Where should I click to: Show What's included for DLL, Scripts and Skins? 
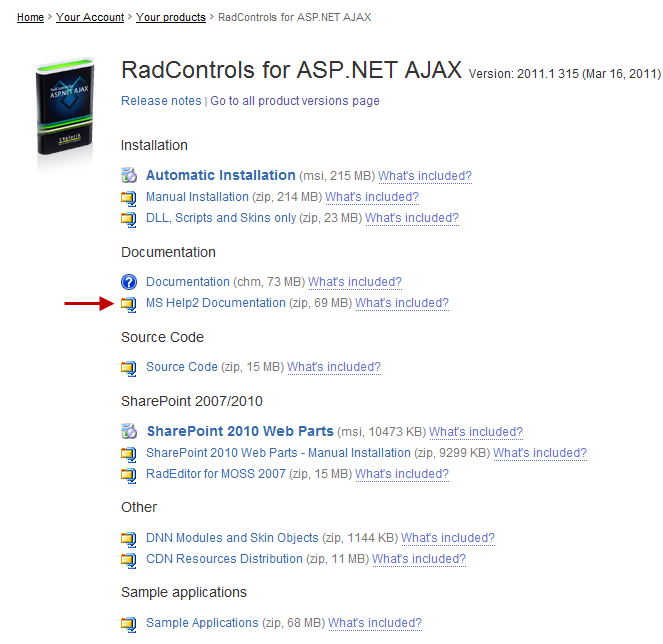click(412, 218)
